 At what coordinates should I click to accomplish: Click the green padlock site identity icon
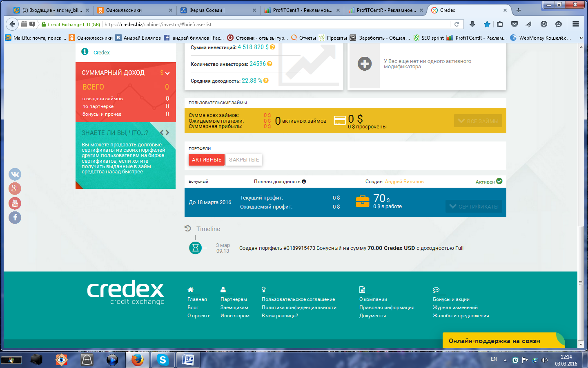tap(44, 25)
